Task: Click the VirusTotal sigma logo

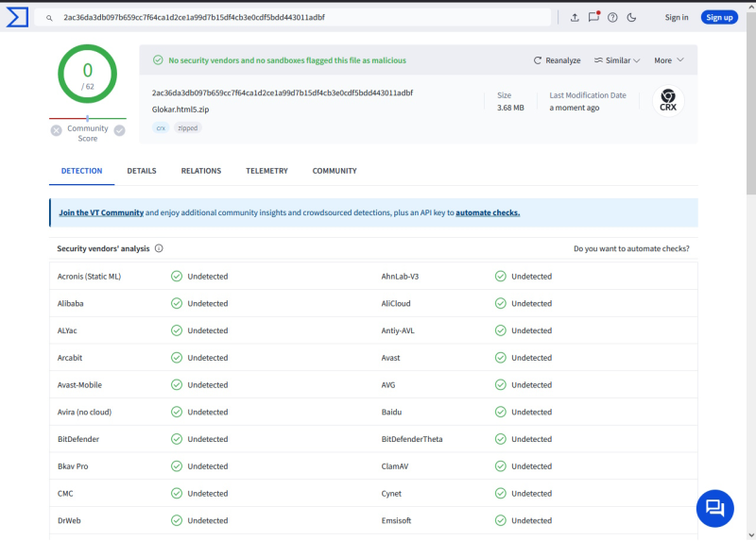Action: (17, 17)
